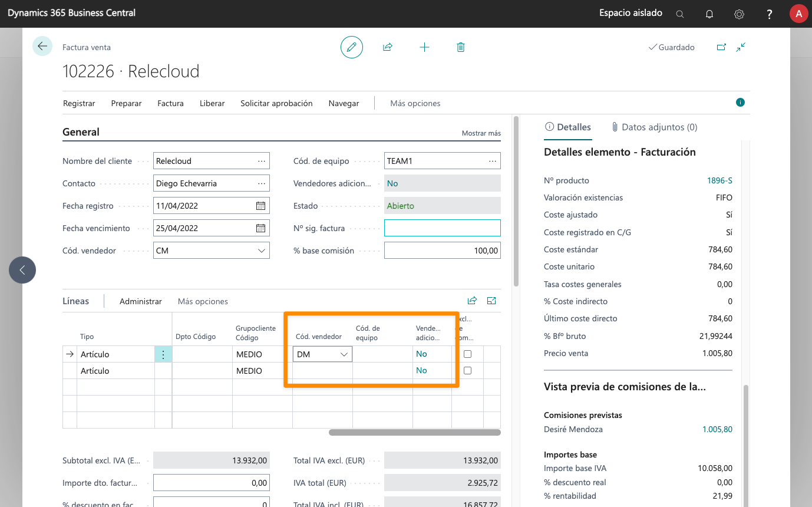Open the Registrar menu
The image size is (812, 507).
pos(79,103)
